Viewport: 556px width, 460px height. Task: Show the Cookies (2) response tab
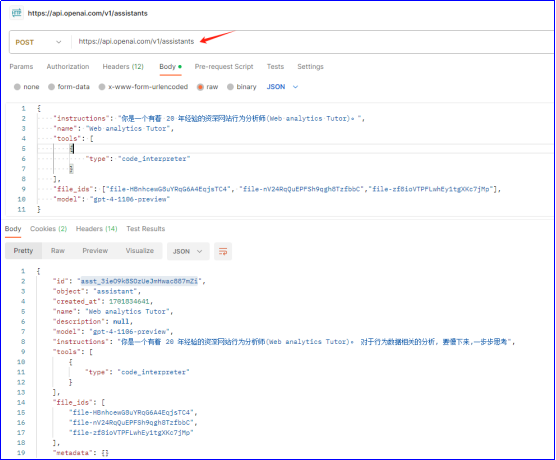49,229
